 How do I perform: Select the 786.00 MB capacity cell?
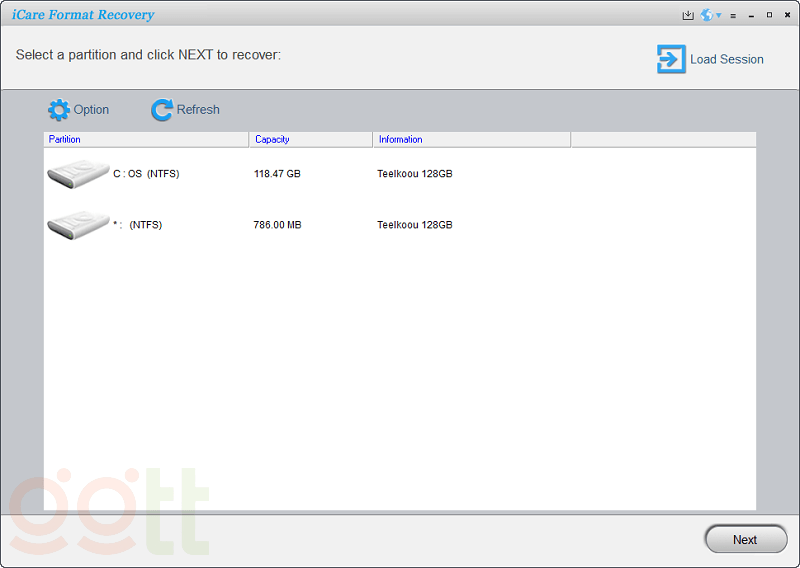click(277, 226)
